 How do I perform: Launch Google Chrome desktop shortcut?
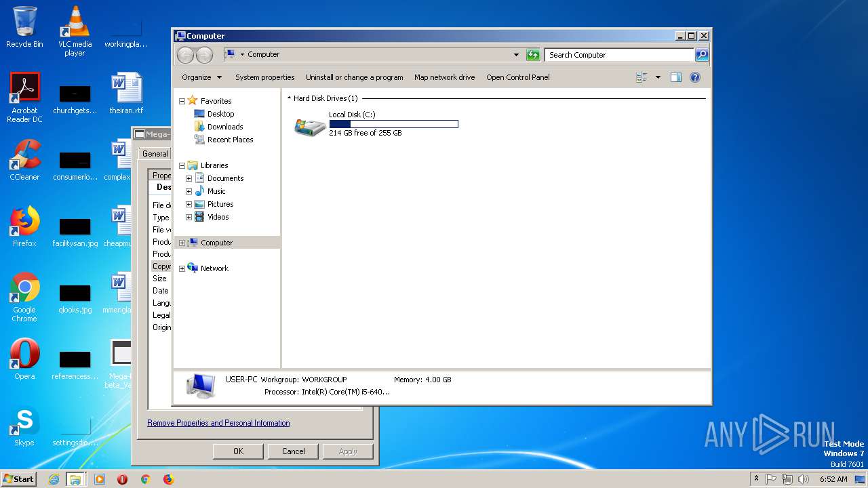pyautogui.click(x=24, y=297)
